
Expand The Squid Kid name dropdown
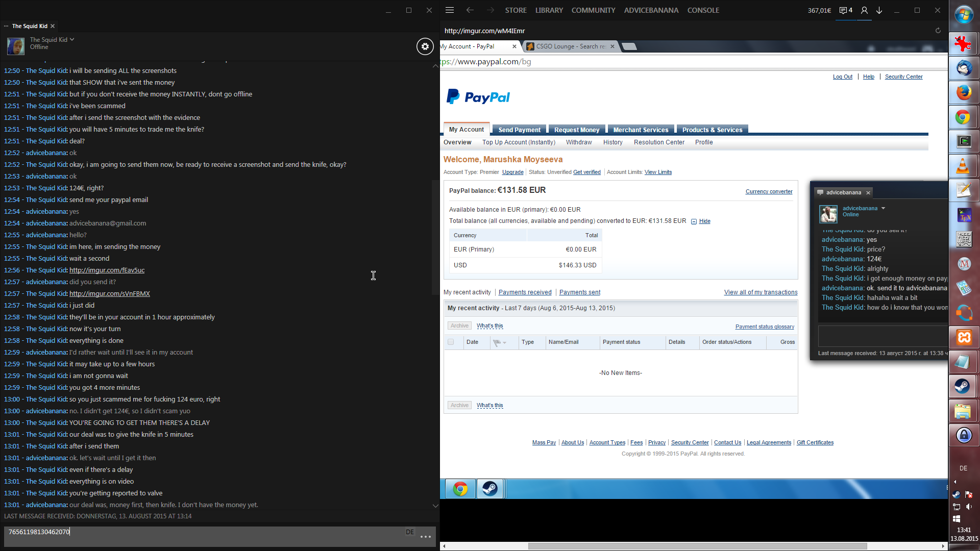72,39
